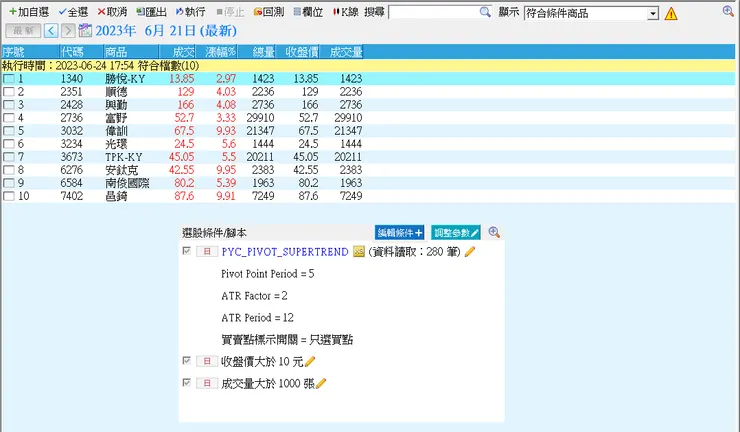
Task: Check the box for row 3 興勤
Action: [8, 105]
